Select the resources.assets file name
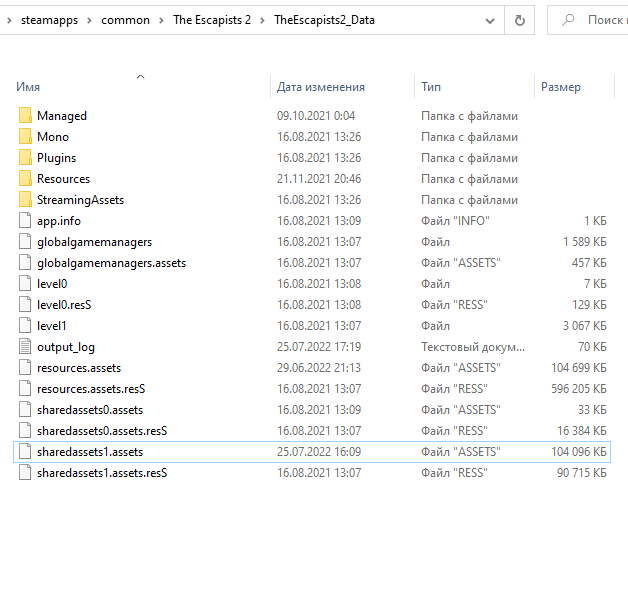628x610 pixels. 79,368
